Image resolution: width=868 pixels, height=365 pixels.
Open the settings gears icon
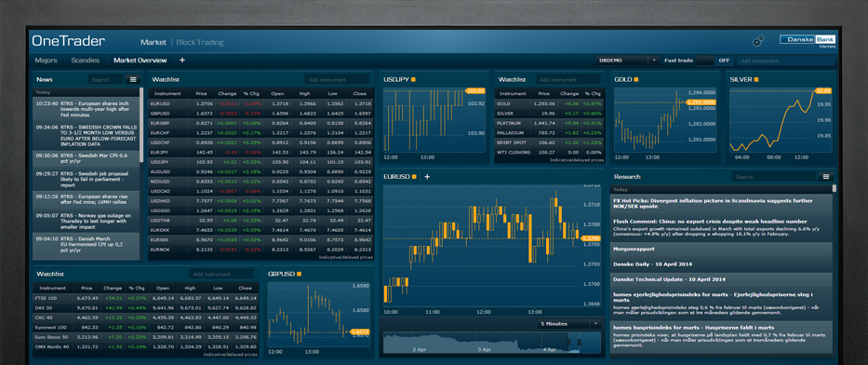[758, 41]
